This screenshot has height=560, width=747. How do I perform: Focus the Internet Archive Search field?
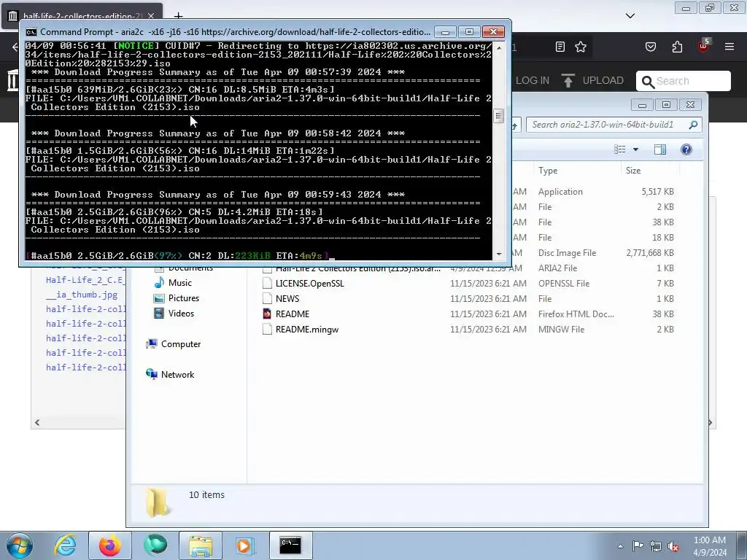click(683, 81)
